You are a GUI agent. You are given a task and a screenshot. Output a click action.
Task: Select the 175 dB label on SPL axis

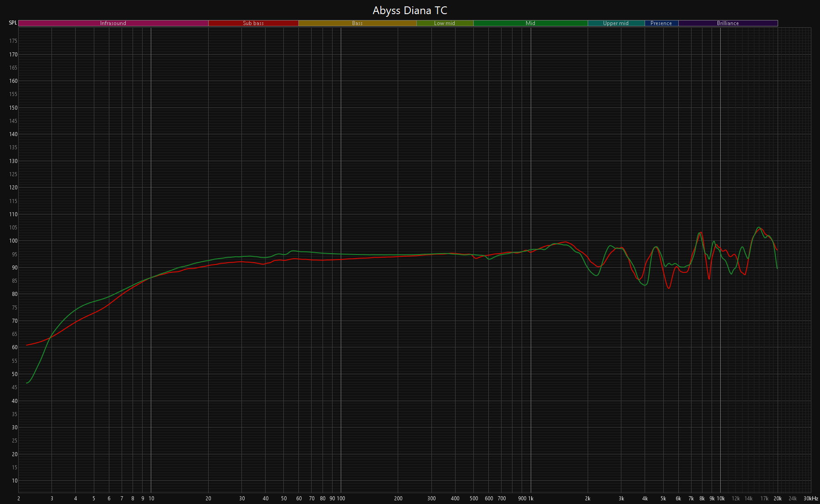tap(13, 41)
